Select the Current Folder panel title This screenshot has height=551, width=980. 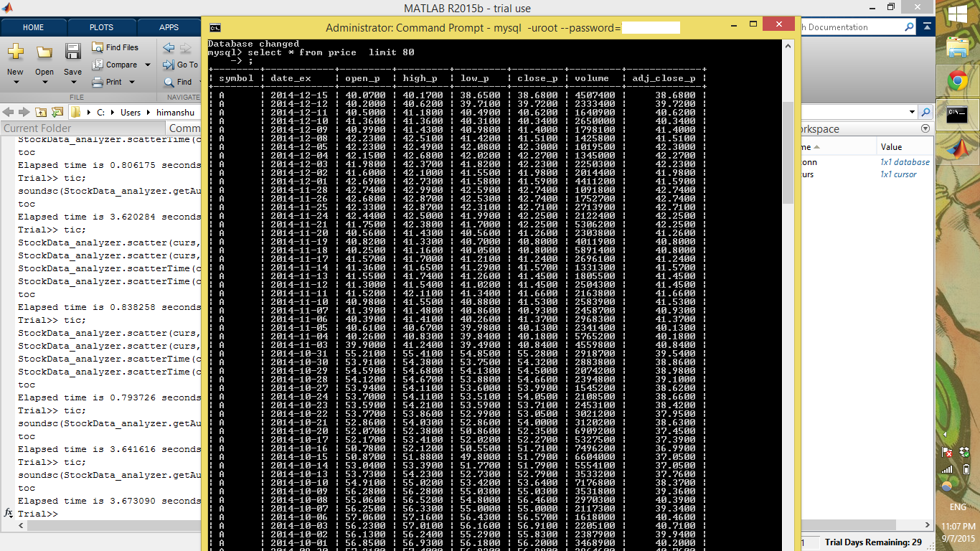[x=37, y=128]
